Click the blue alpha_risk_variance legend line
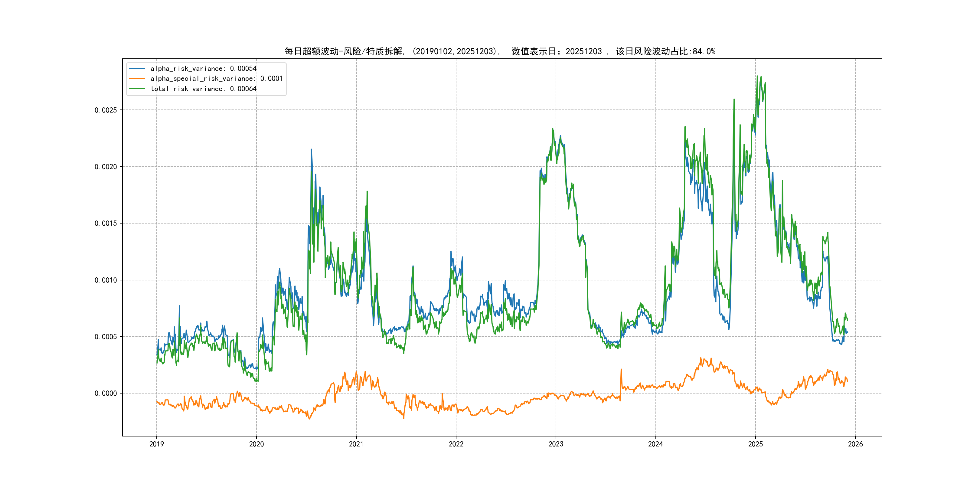Viewport: 980px width, 490px height. 137,68
